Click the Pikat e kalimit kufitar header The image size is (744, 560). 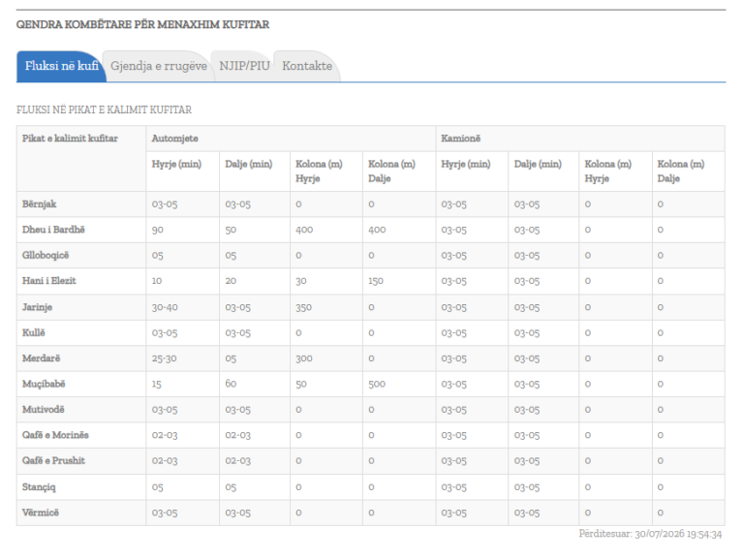click(70, 139)
